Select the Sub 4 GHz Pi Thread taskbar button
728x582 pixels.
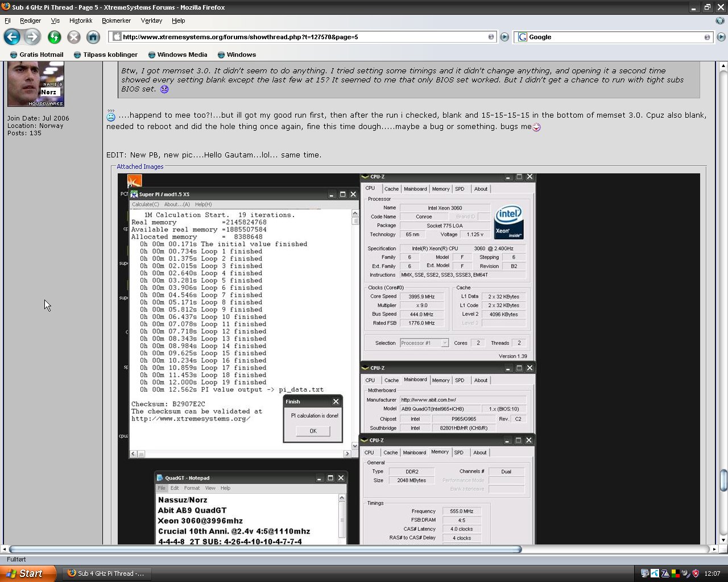(106, 573)
